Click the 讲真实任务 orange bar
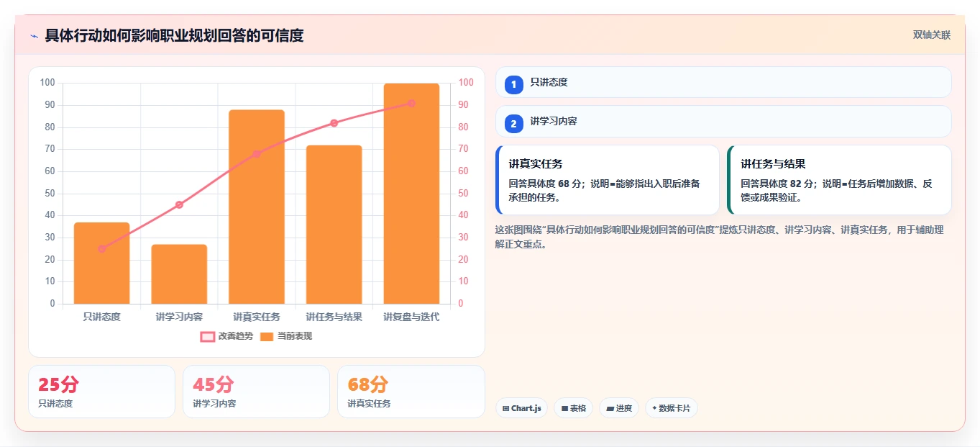 click(x=257, y=207)
